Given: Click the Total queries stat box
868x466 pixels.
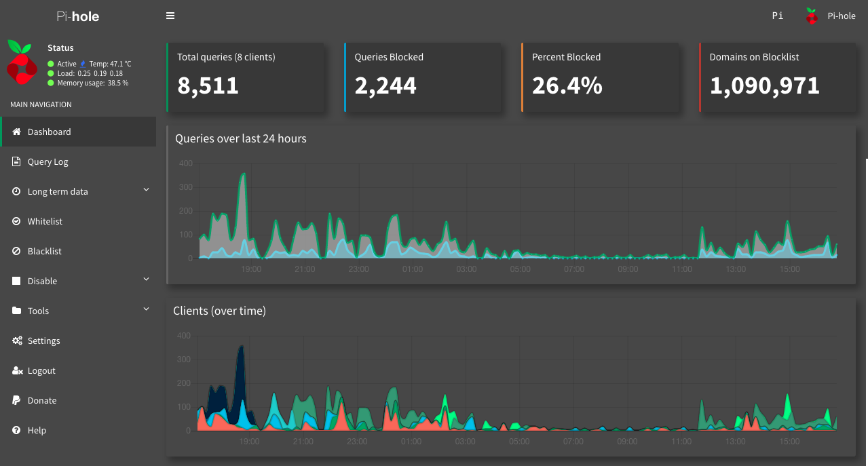Looking at the screenshot, I should click(245, 77).
